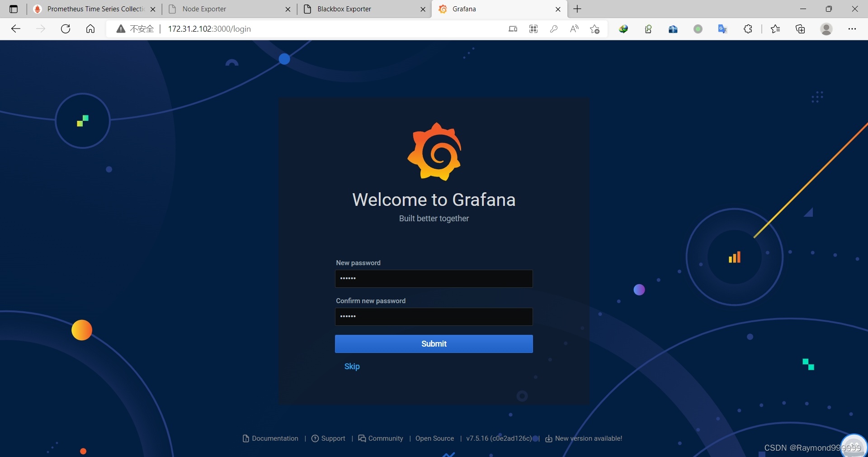Open the Documentation footer link
This screenshot has height=457, width=868.
pos(270,438)
